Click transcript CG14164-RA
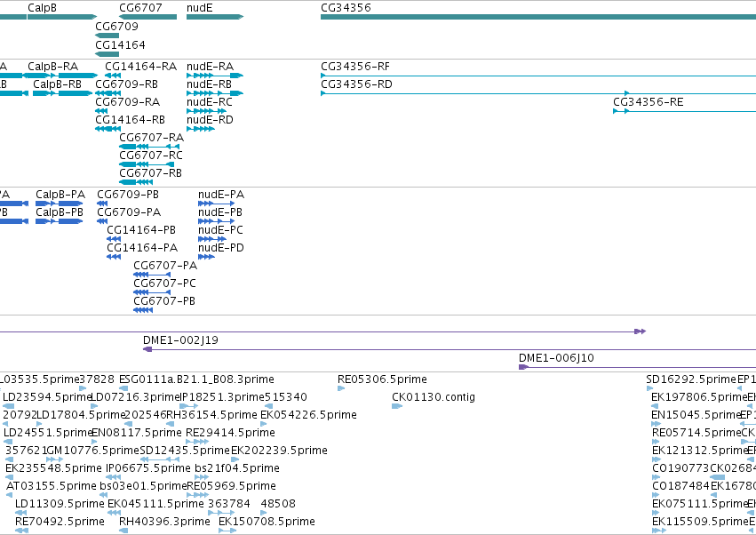The image size is (756, 535). click(x=140, y=66)
